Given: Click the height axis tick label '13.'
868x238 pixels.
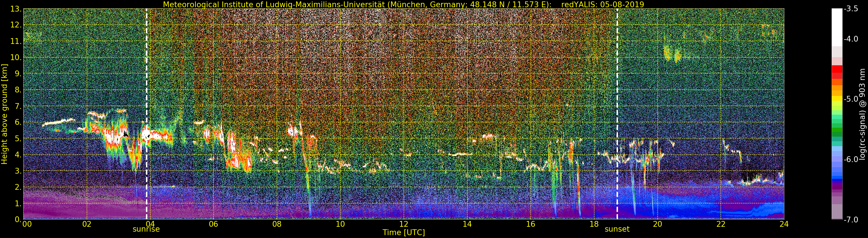Looking at the screenshot, I should (x=16, y=9).
